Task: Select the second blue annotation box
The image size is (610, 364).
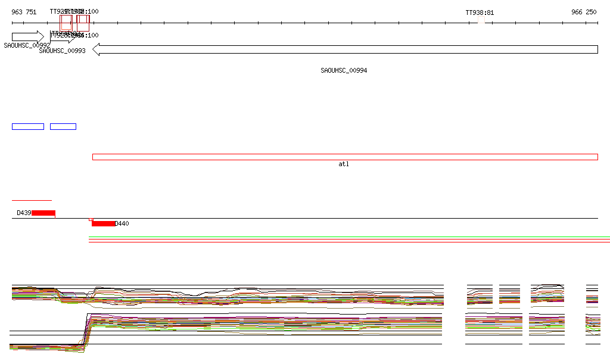Action: [63, 127]
